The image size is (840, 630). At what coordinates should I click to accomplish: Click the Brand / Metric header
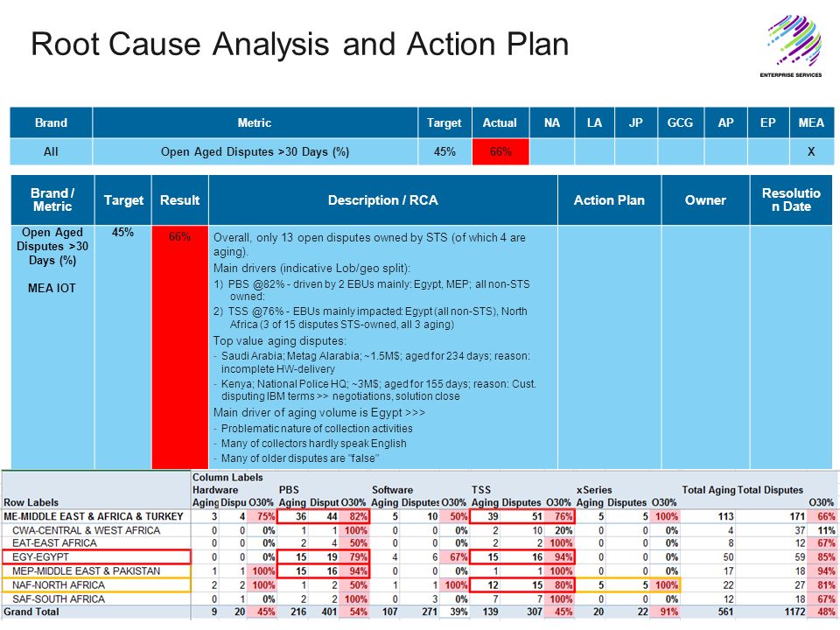(x=52, y=199)
